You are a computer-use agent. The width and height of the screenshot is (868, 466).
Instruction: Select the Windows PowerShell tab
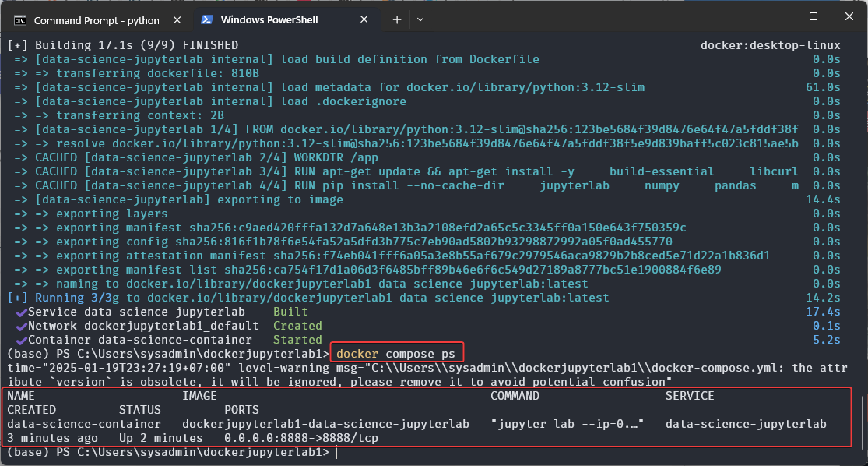286,20
